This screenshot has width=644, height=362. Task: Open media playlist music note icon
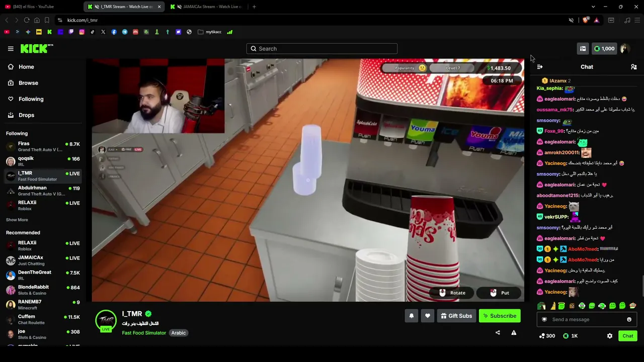(627, 20)
